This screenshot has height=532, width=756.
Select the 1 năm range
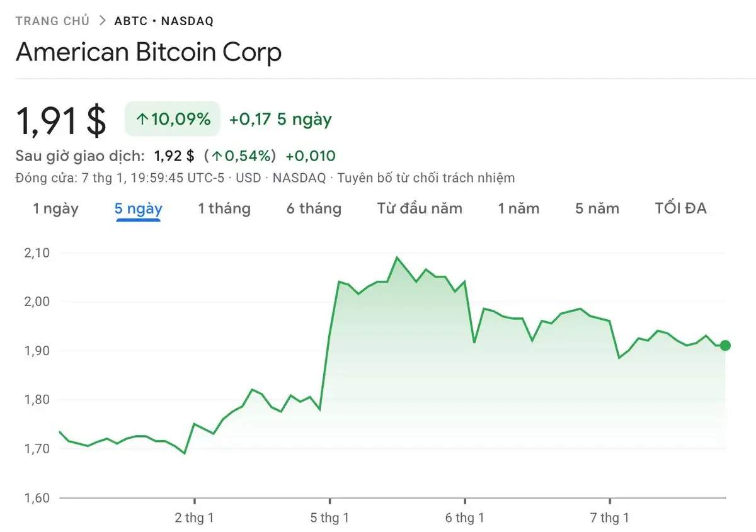(518, 208)
